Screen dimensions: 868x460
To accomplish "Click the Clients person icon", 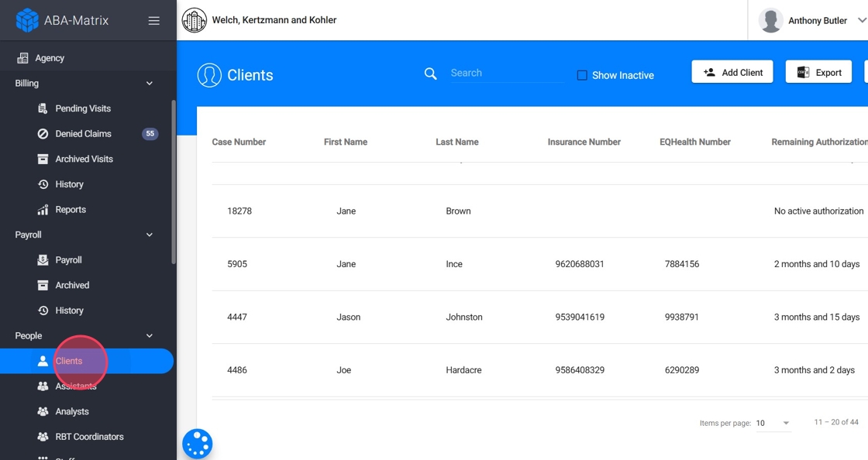I will pos(43,361).
